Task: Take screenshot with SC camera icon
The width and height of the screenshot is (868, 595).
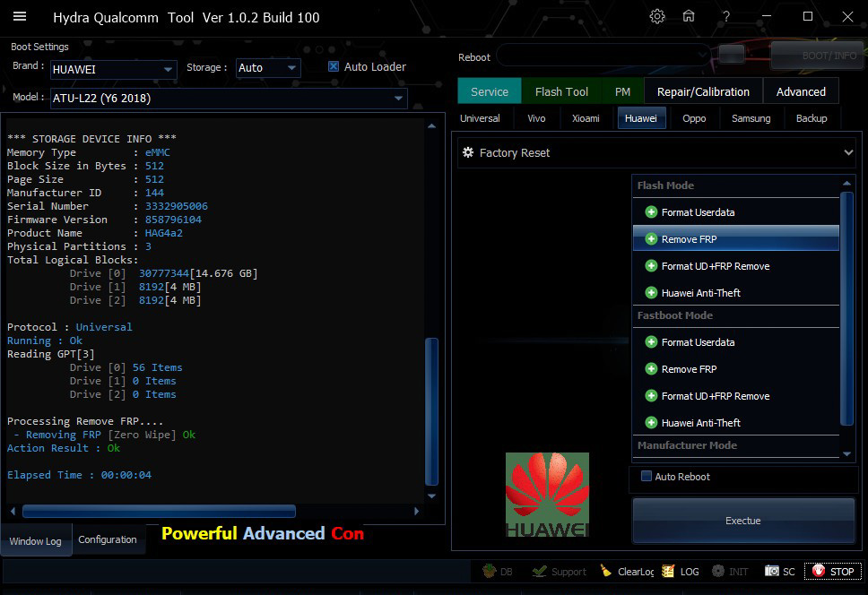Action: [x=772, y=571]
